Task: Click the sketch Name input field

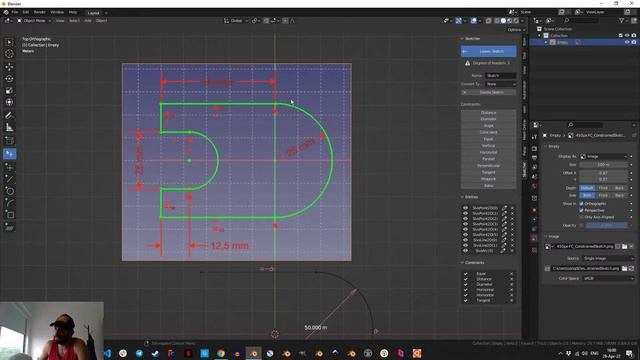Action: 500,76
